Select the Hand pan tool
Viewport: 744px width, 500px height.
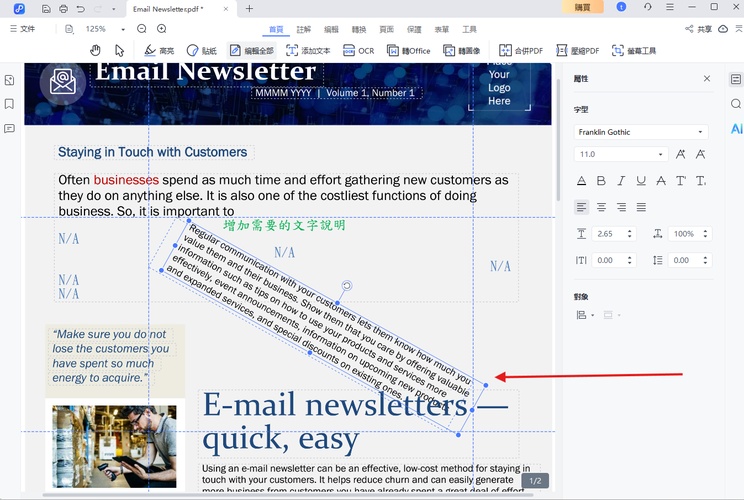click(96, 50)
